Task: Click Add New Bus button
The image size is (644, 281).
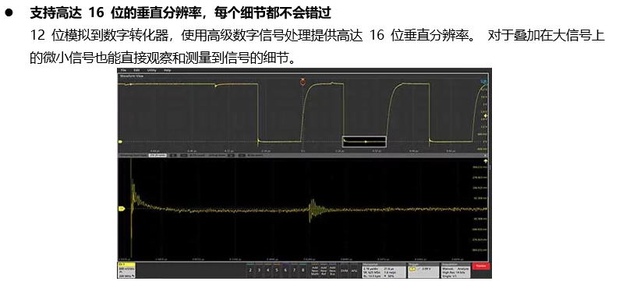Action: (x=333, y=272)
